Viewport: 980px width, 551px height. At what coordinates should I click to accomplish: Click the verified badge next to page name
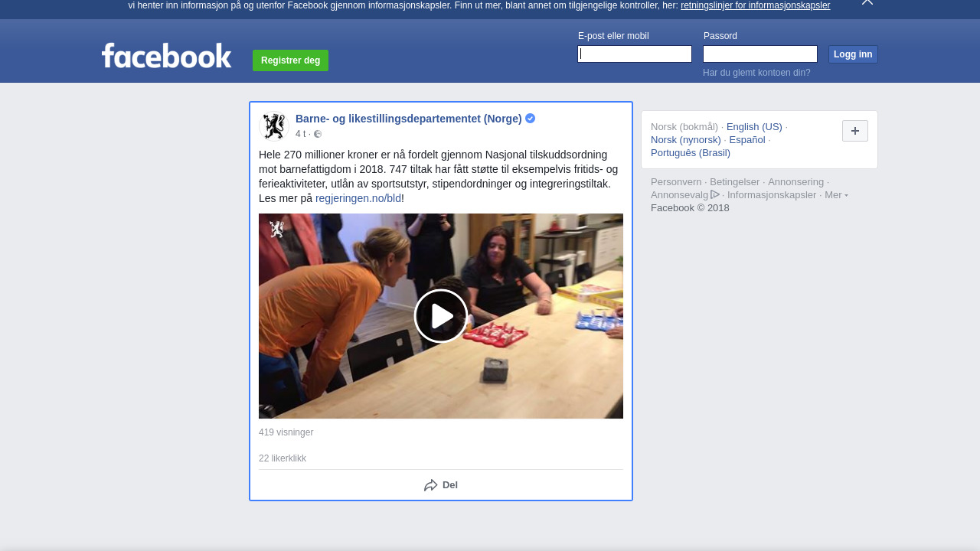pos(530,119)
